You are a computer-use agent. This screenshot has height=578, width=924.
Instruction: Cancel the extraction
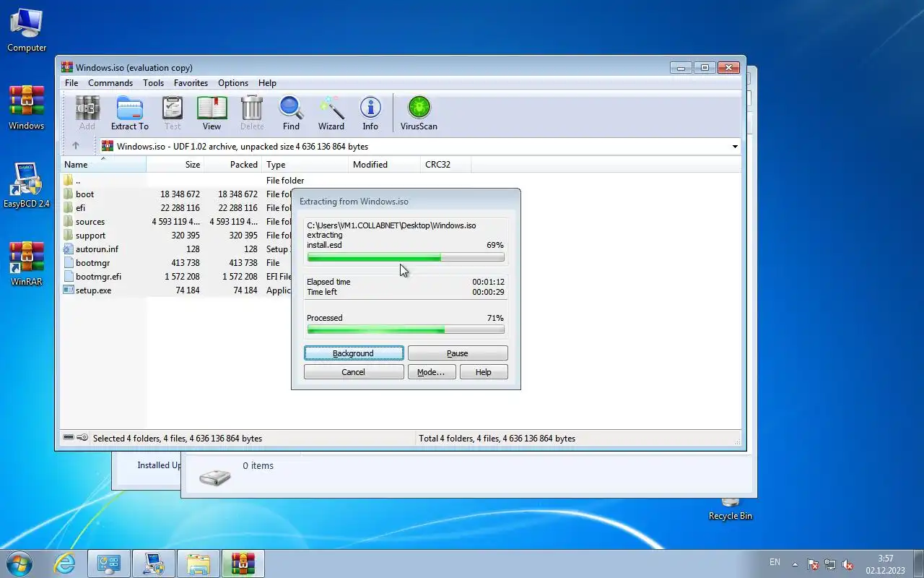tap(354, 372)
